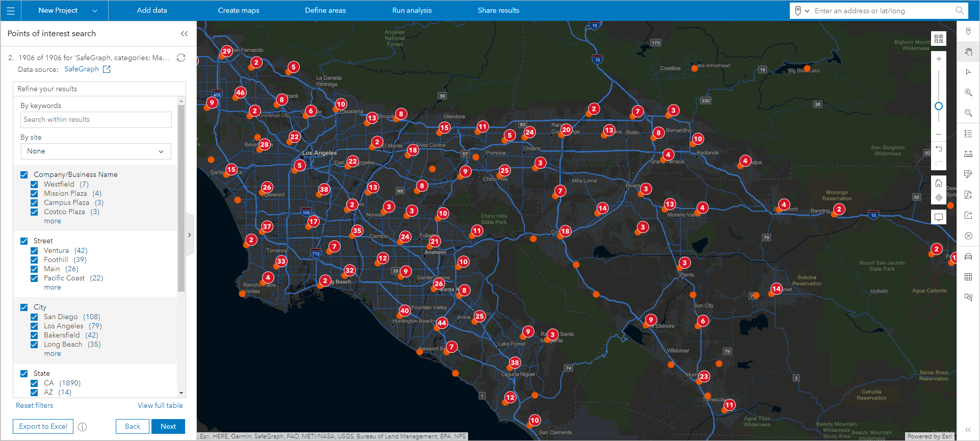Return map to home extent
This screenshot has height=441, width=980.
pos(939,183)
